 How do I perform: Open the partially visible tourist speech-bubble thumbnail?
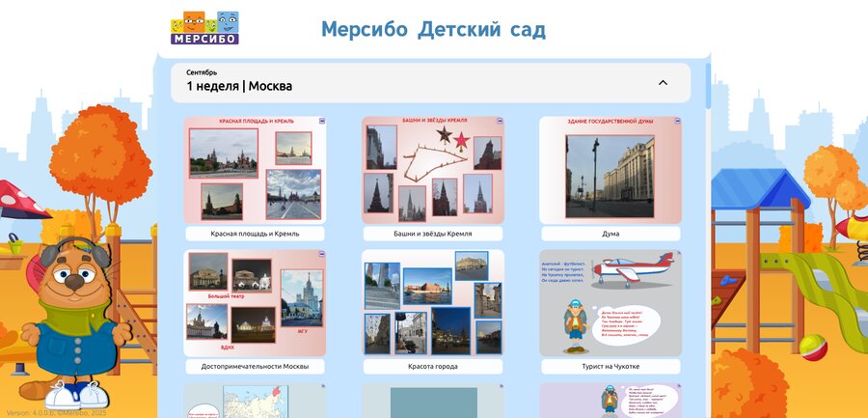click(610, 401)
